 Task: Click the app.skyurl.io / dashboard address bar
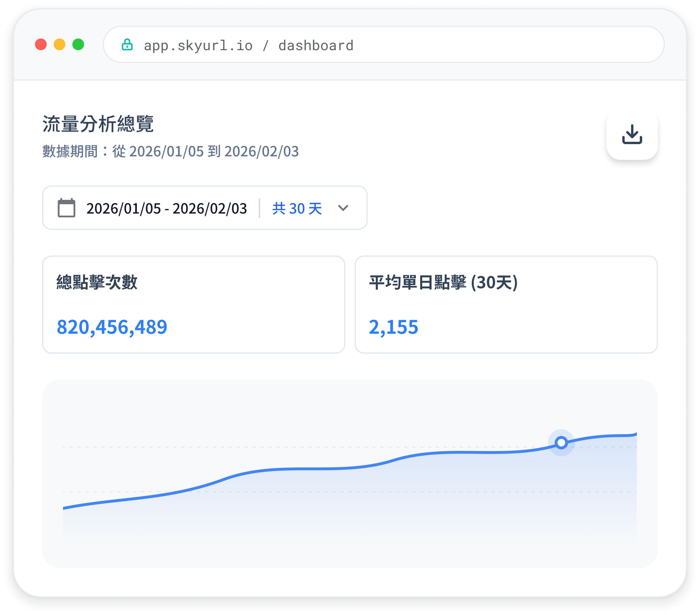(384, 45)
